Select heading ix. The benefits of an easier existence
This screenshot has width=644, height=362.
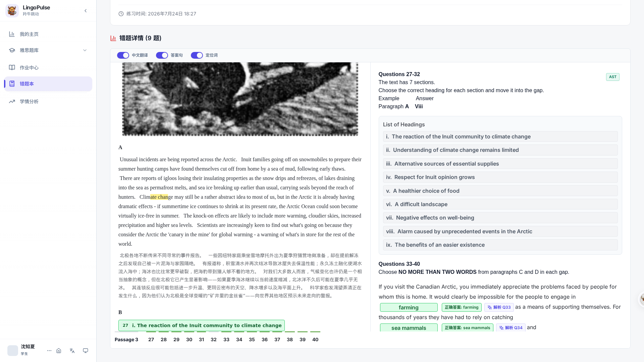pyautogui.click(x=500, y=245)
